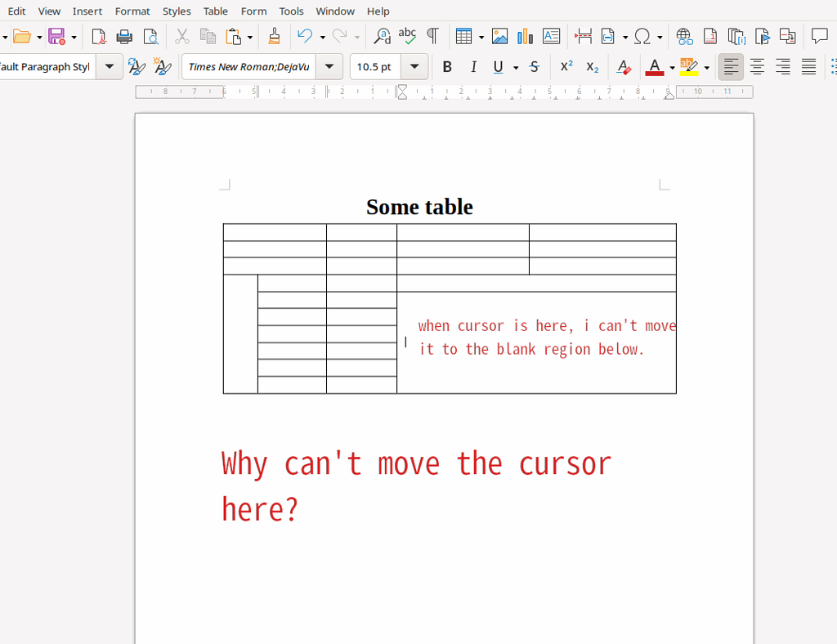Insert a comment
Image resolution: width=837 pixels, height=644 pixels.
(820, 36)
